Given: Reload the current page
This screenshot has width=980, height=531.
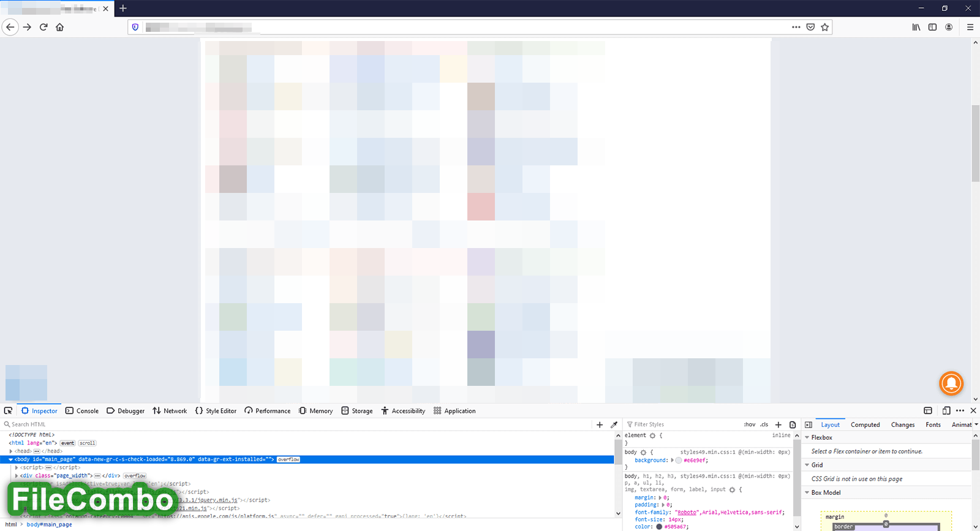Looking at the screenshot, I should click(x=43, y=27).
